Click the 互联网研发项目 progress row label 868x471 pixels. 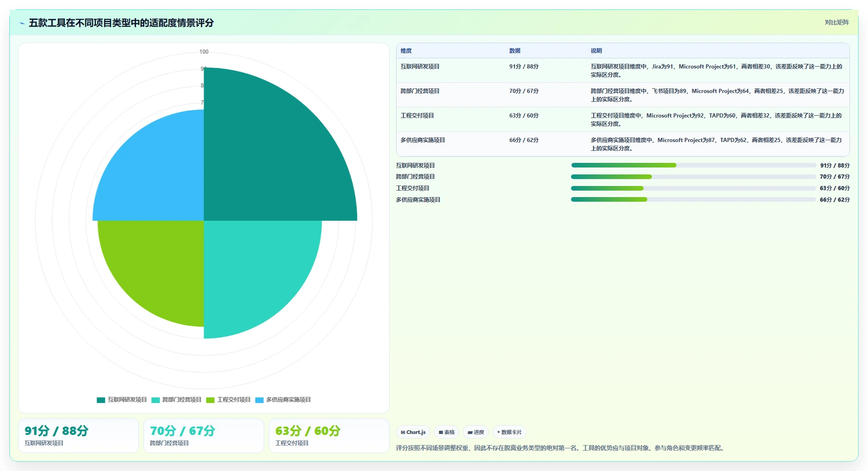tap(415, 166)
